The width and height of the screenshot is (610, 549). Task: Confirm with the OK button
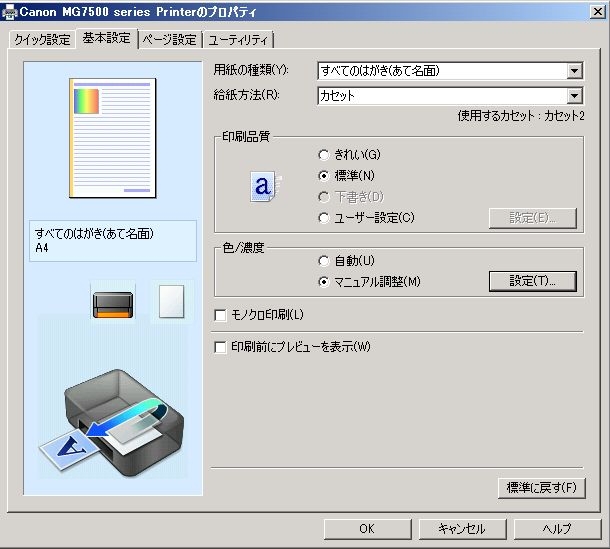click(x=367, y=529)
